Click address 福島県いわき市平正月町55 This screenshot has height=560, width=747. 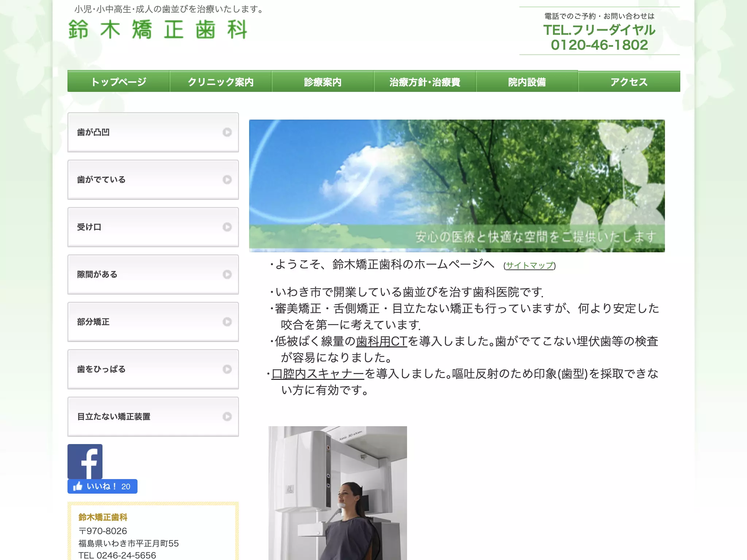[x=129, y=543]
